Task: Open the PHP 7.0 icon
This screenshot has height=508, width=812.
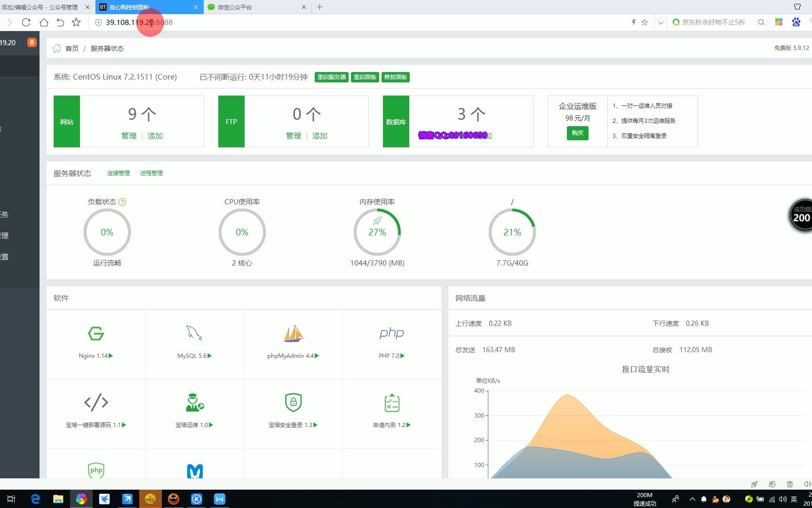Action: pos(391,333)
